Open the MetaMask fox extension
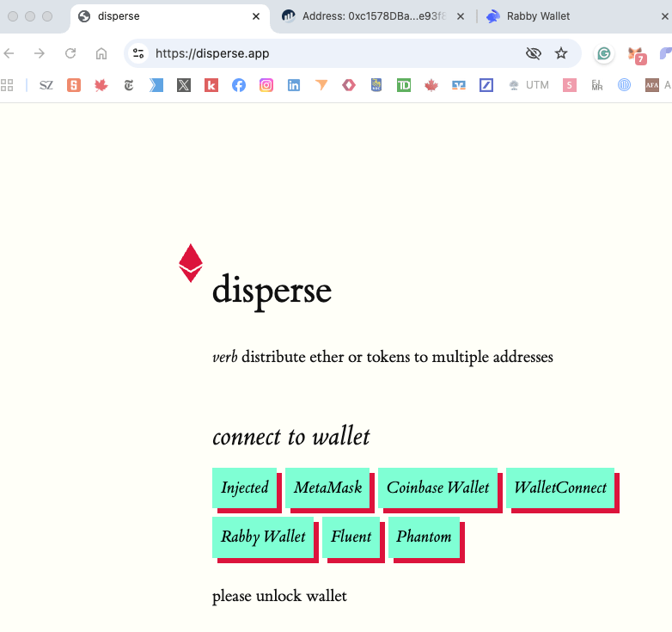This screenshot has width=672, height=632. pyautogui.click(x=637, y=55)
